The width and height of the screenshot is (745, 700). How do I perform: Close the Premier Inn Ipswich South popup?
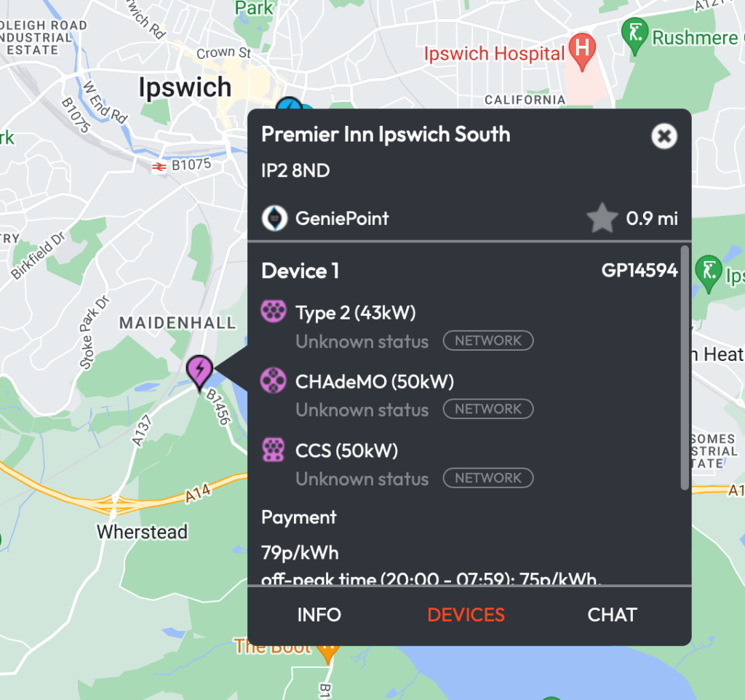664,136
